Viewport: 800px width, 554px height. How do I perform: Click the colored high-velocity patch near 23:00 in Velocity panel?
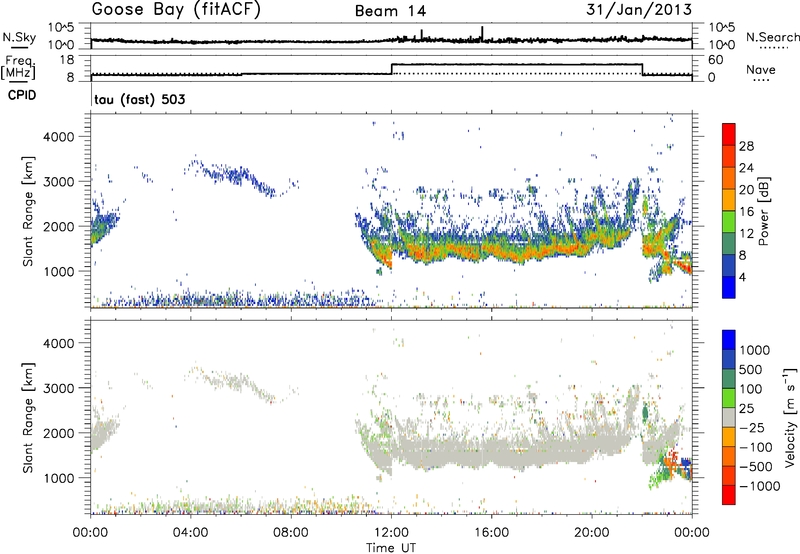(x=671, y=467)
